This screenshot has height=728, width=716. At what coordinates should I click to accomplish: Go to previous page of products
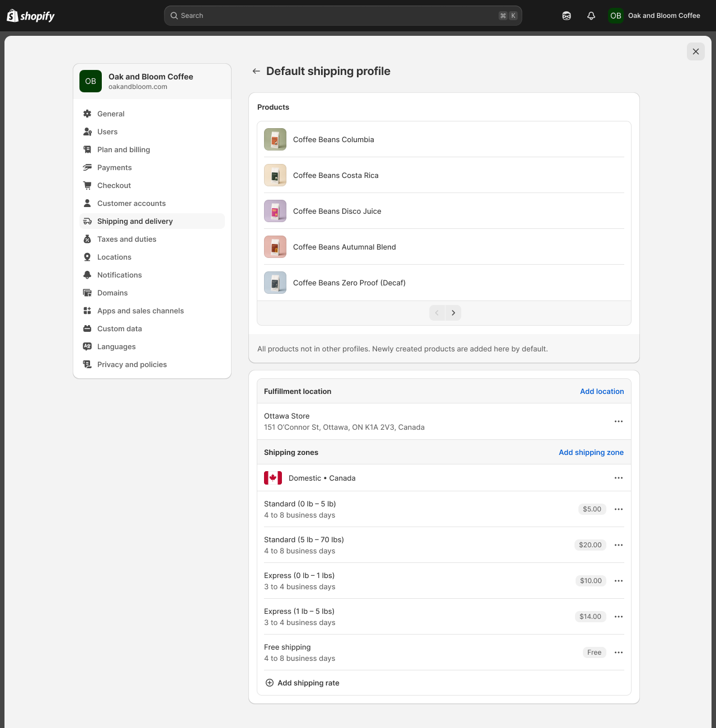click(x=437, y=313)
